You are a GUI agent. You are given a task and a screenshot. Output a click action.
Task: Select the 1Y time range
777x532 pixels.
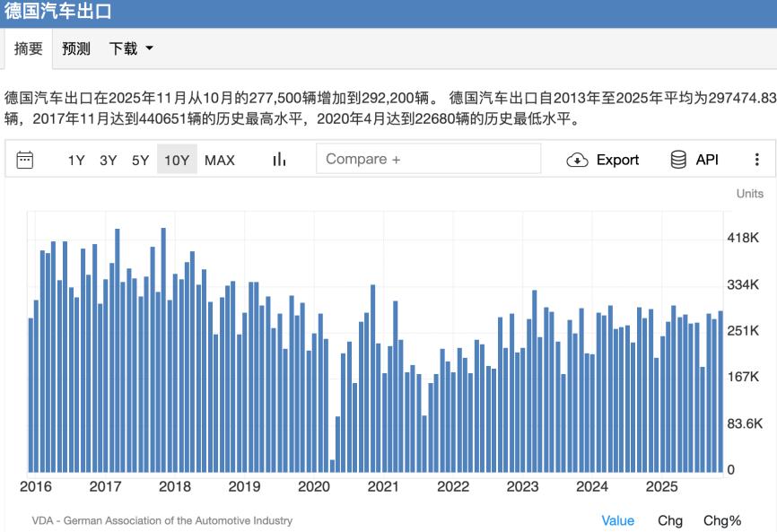(x=76, y=159)
